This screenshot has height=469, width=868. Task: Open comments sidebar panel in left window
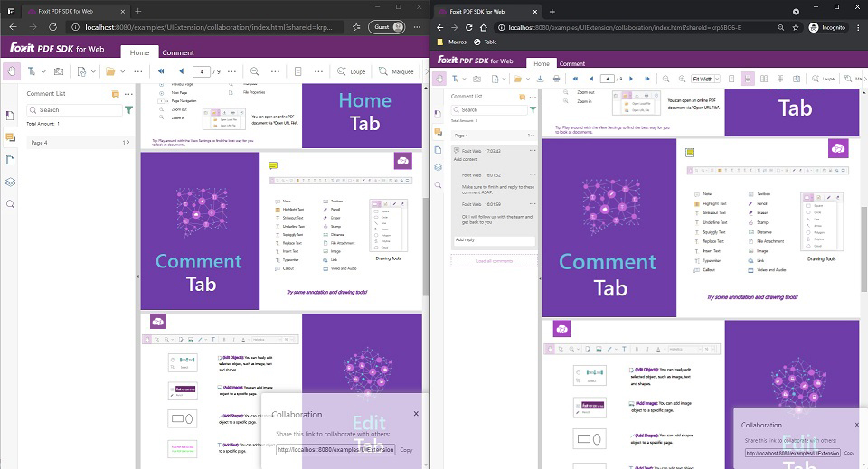click(x=10, y=137)
